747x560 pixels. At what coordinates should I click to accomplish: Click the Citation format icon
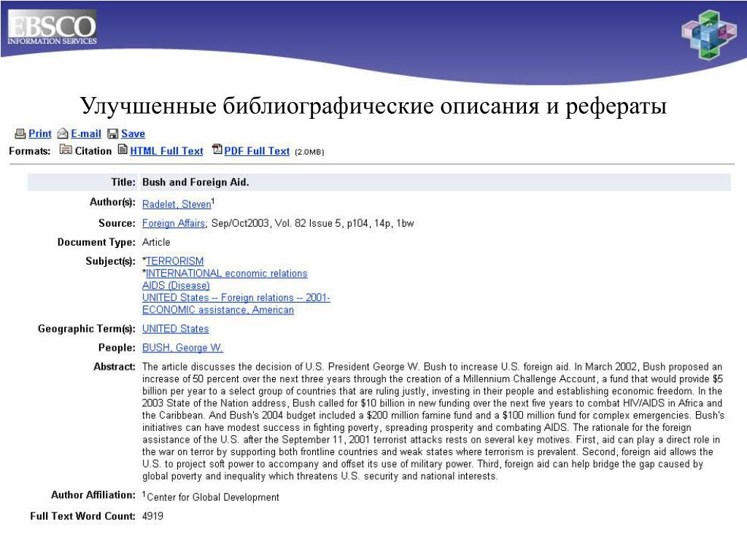65,149
